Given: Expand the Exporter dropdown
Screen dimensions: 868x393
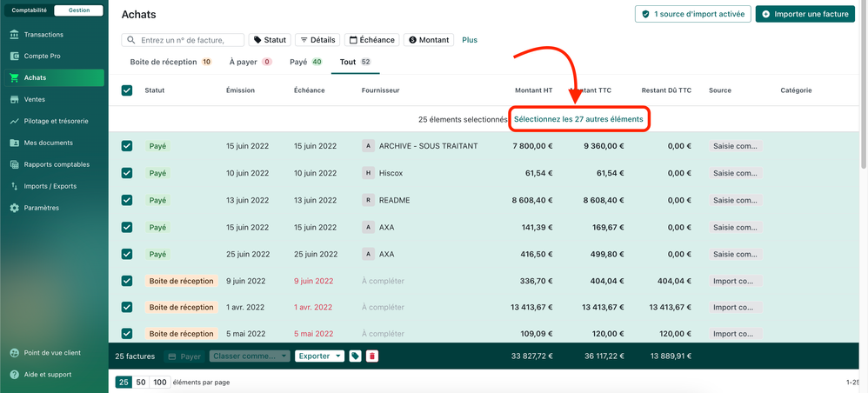Looking at the screenshot, I should pos(319,356).
